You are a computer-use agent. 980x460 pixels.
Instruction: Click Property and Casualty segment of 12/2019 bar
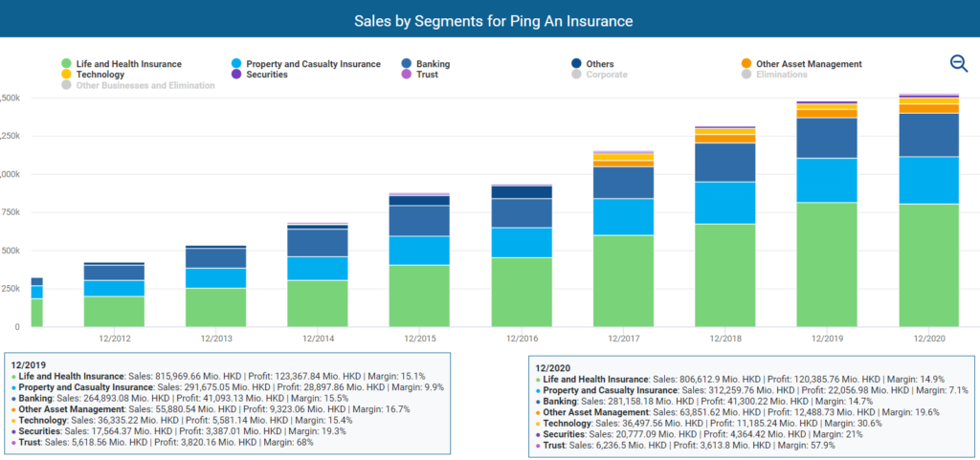pos(827,181)
